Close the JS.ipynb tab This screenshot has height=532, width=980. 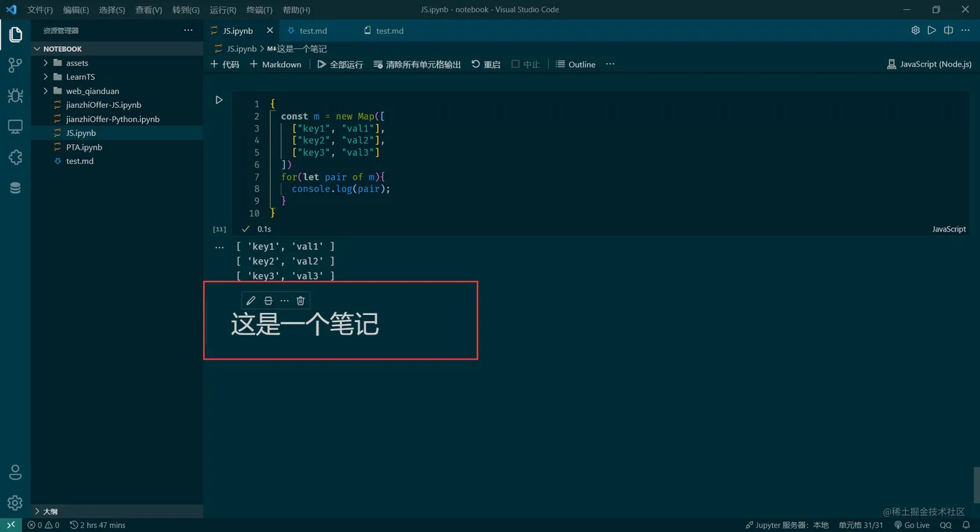[x=270, y=31]
